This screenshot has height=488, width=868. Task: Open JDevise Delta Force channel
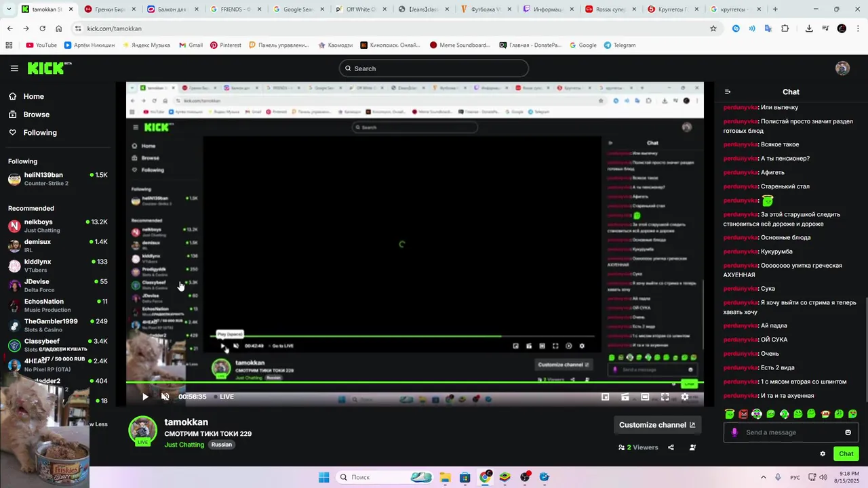(58, 285)
